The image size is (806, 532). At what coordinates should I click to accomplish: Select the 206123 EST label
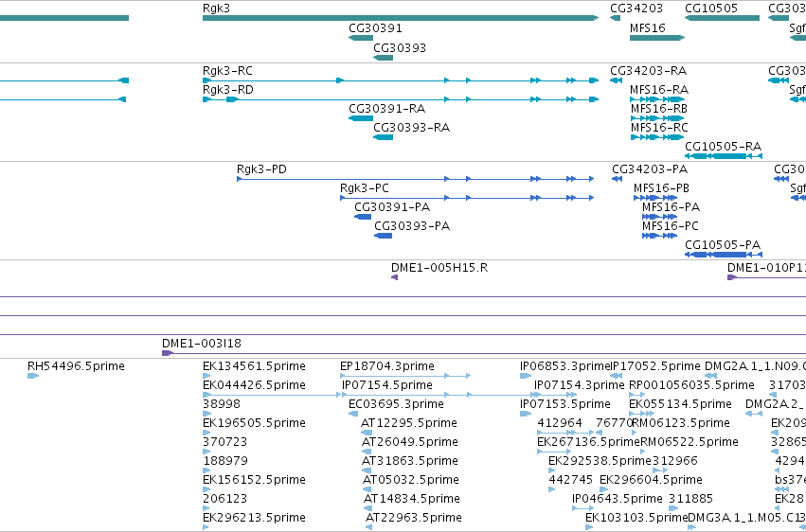pyautogui.click(x=225, y=500)
